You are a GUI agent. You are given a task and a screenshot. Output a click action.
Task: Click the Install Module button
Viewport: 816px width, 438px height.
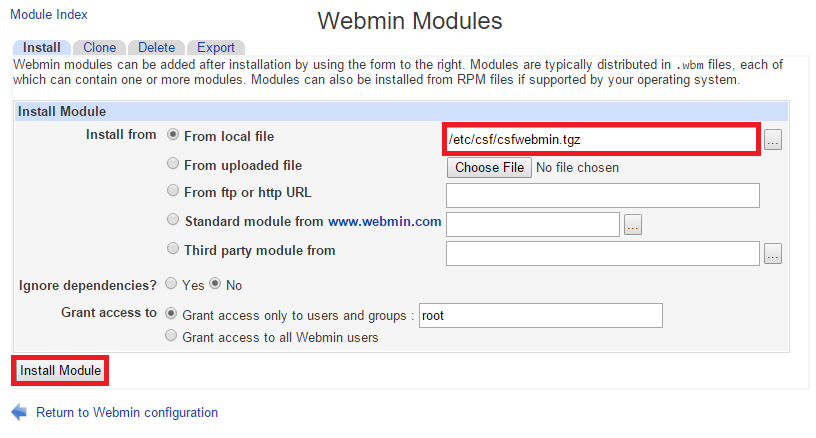pyautogui.click(x=60, y=370)
